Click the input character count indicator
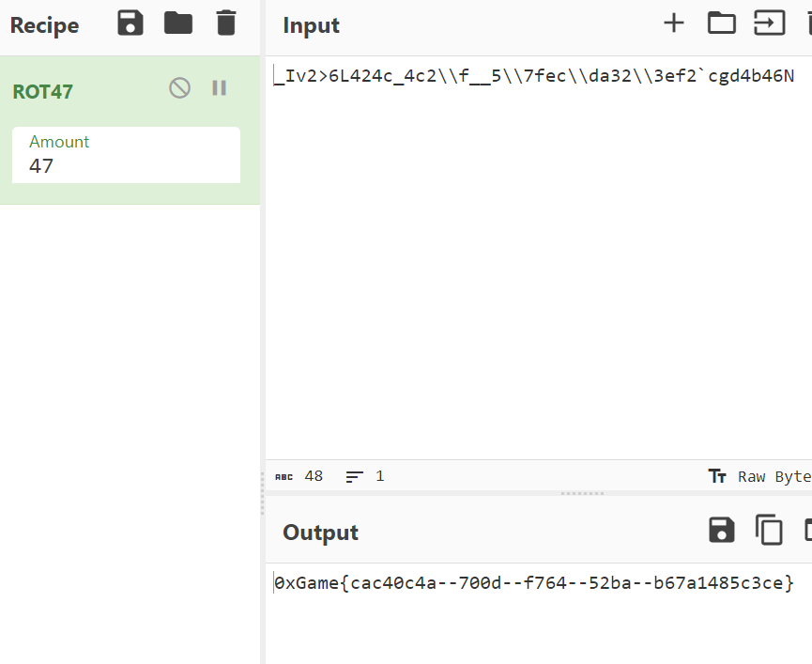Screen dimensions: 812x664 (299, 476)
